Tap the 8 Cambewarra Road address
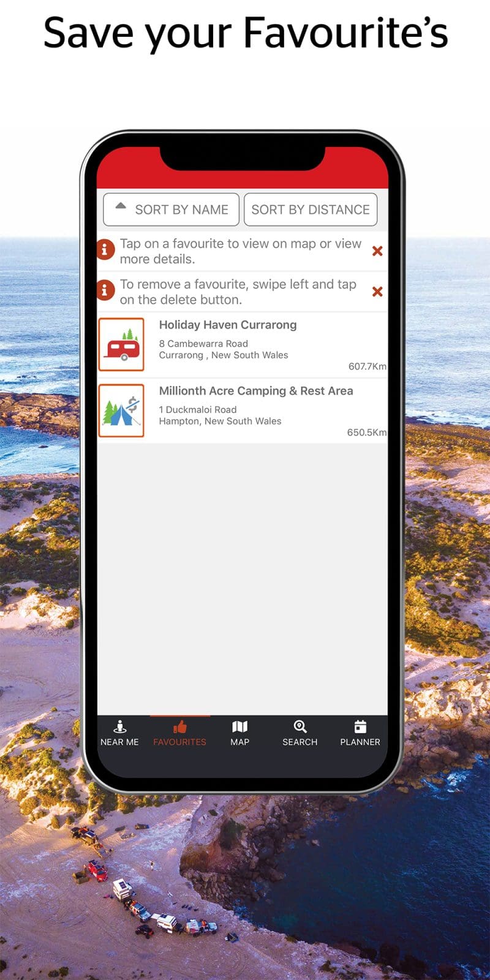Viewport: 490px width, 980px height. click(203, 344)
